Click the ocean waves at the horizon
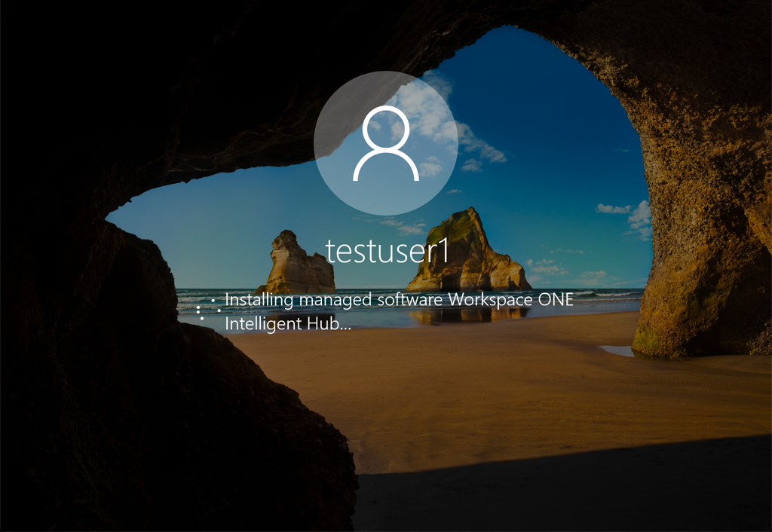 pyautogui.click(x=588, y=295)
